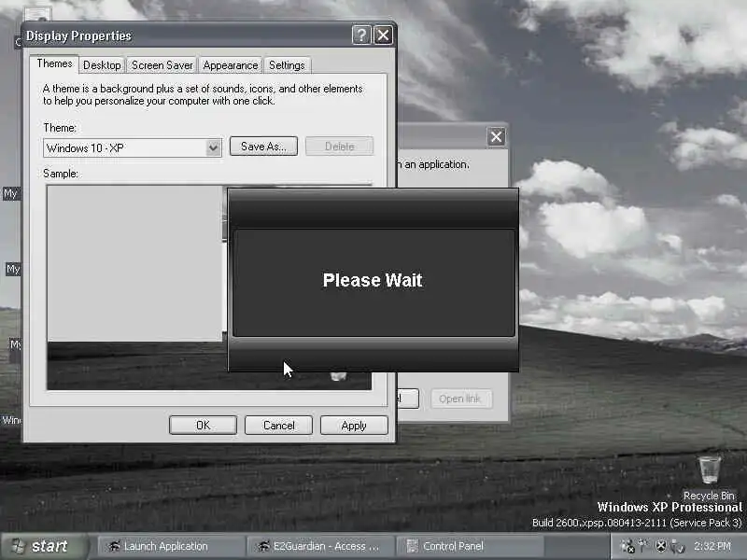Click the Security Center shield tray icon
This screenshot has width=747, height=560.
pyautogui.click(x=661, y=546)
